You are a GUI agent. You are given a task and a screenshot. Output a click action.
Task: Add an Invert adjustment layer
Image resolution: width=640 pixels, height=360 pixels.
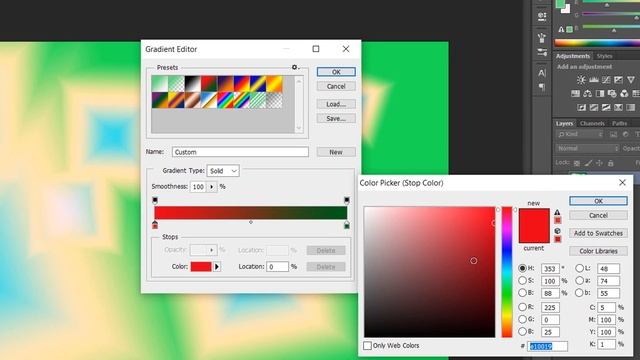(x=582, y=108)
